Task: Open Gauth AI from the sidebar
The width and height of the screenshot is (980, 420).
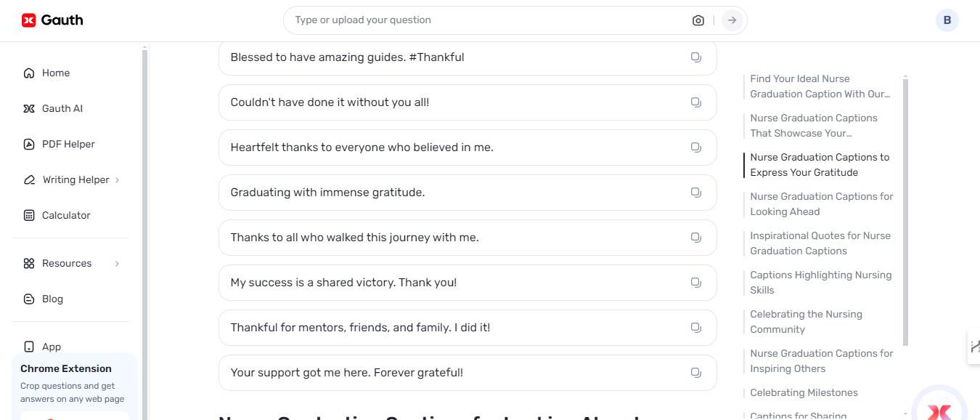Action: [62, 108]
